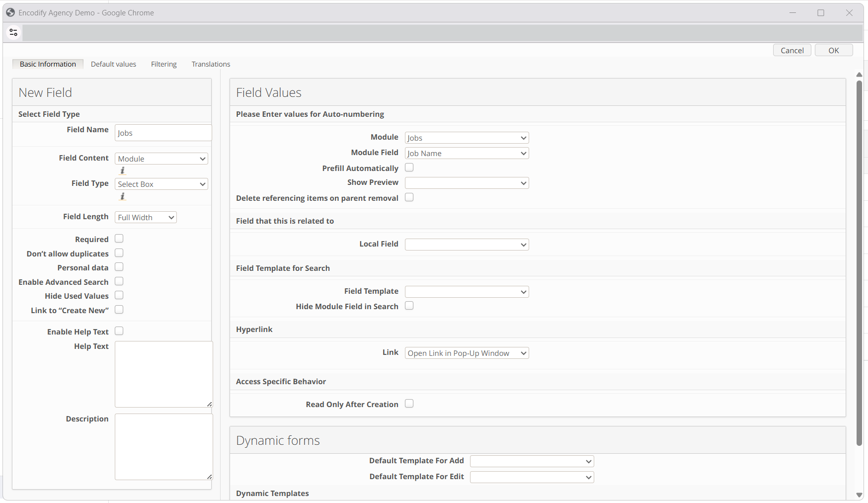The image size is (868, 503).
Task: Open the Module dropdown showing Jobs
Action: [x=467, y=138]
